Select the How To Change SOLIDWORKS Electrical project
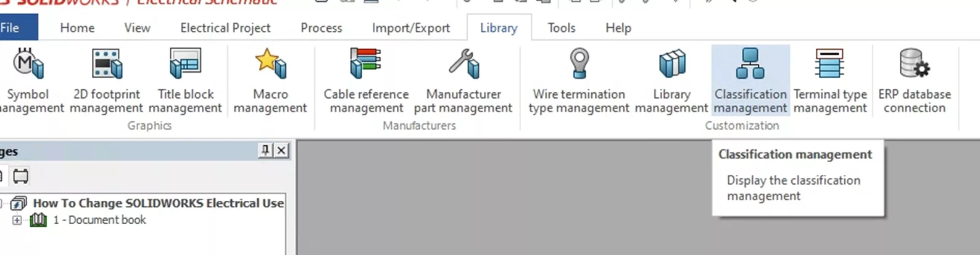Image resolution: width=980 pixels, height=255 pixels. (x=158, y=203)
